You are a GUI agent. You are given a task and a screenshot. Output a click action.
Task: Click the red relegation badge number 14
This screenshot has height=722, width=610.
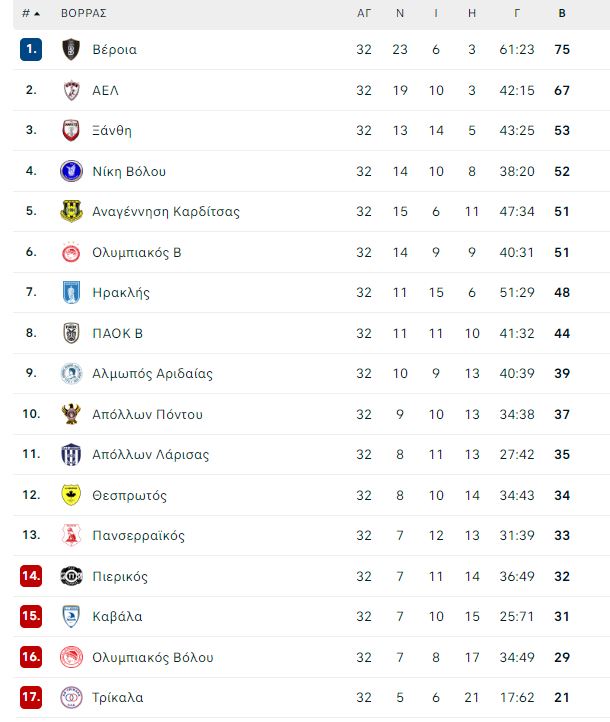(x=31, y=576)
